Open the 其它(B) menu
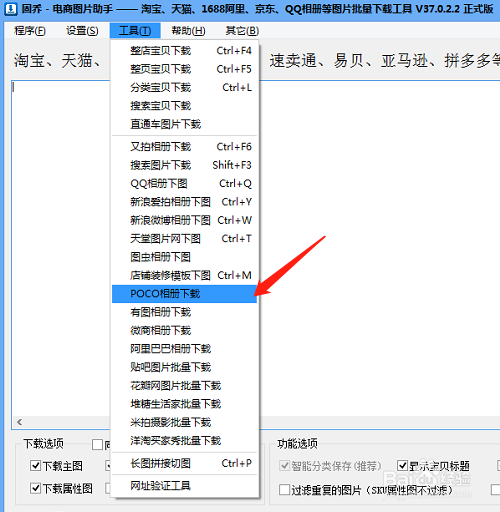500x512 pixels. pyautogui.click(x=242, y=31)
